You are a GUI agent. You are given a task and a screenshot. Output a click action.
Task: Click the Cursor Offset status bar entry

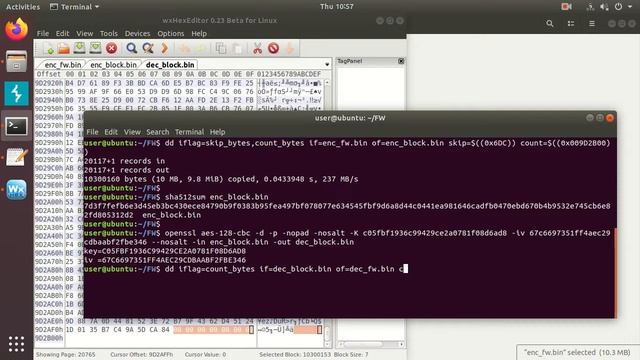(x=142, y=355)
